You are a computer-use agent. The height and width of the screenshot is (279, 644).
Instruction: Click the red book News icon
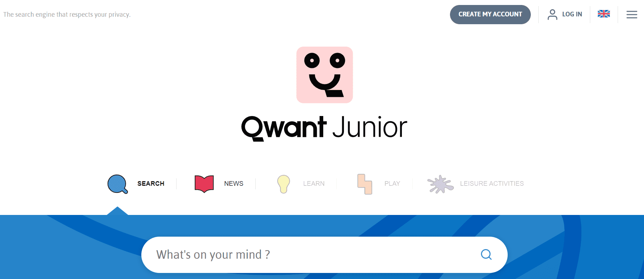pyautogui.click(x=204, y=184)
